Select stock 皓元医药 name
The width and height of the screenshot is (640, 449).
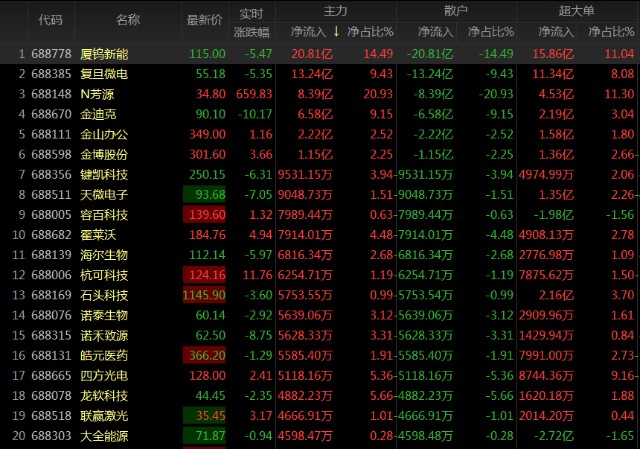click(x=104, y=356)
